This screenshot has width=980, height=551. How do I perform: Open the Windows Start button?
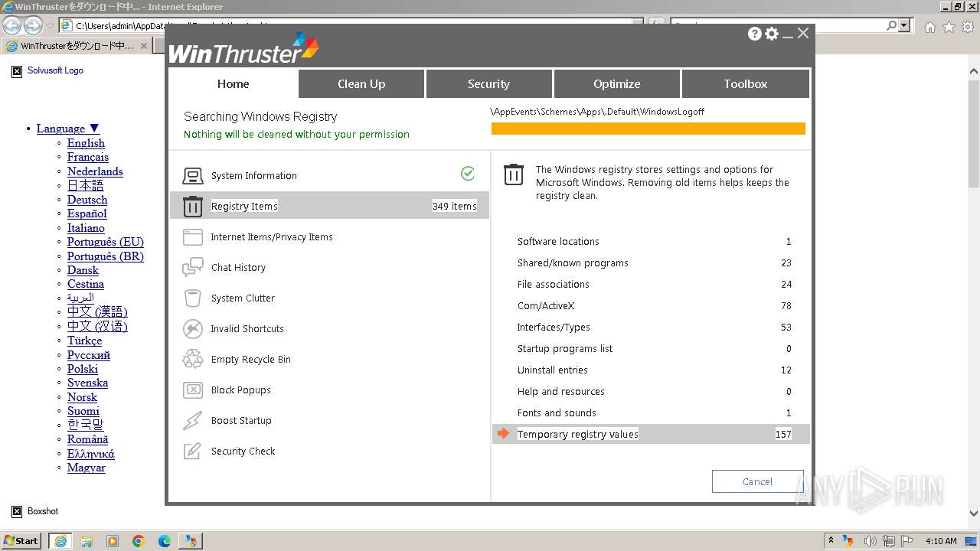[21, 541]
